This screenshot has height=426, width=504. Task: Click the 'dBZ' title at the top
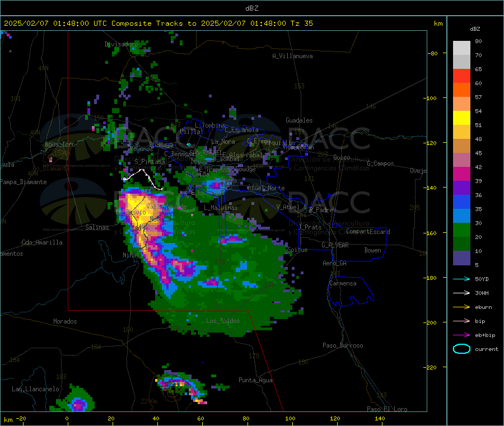click(x=251, y=8)
